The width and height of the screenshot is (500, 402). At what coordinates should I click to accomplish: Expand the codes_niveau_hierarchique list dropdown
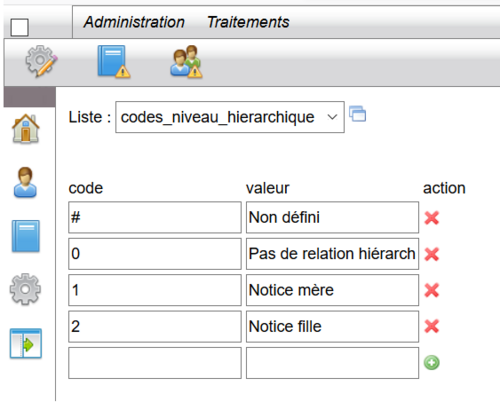[x=230, y=117]
